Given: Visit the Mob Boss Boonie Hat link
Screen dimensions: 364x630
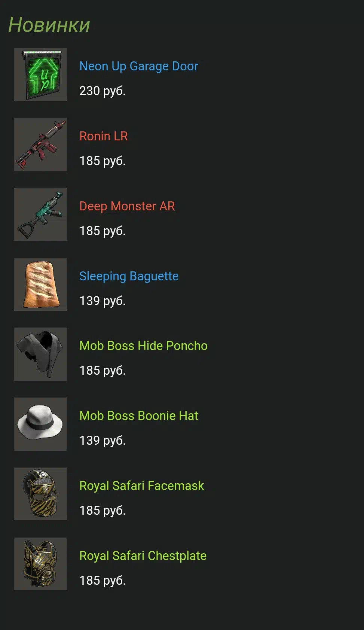Looking at the screenshot, I should [x=139, y=416].
